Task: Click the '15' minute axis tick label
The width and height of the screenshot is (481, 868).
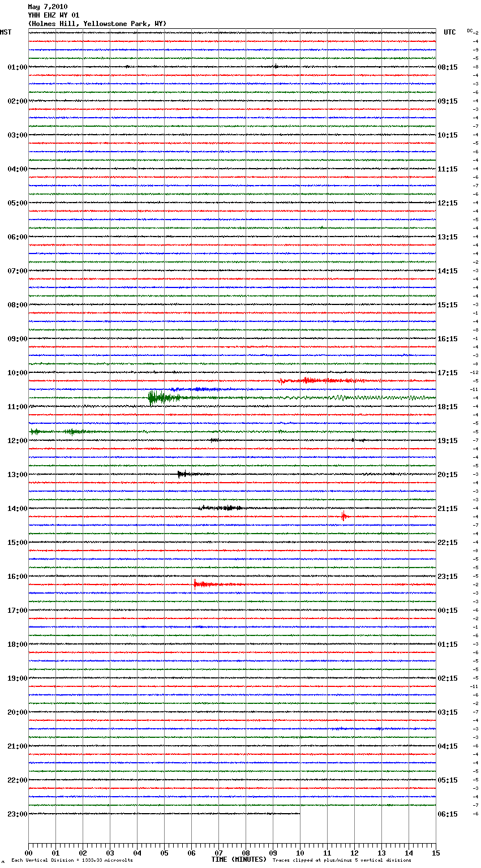Action: (436, 853)
